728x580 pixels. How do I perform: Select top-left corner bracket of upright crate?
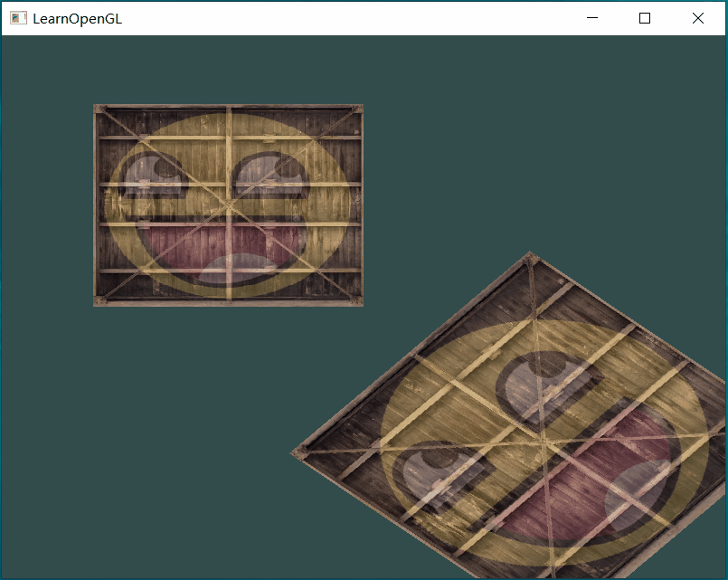click(100, 110)
